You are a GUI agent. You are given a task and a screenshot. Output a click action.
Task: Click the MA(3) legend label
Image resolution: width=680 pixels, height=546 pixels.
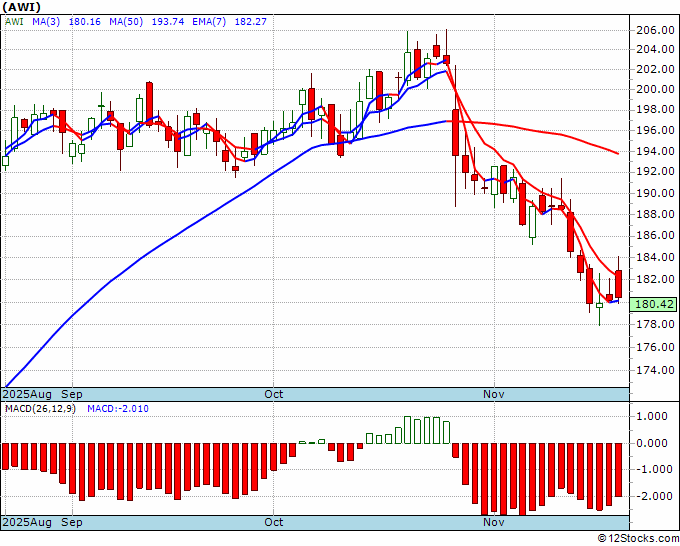[46, 21]
